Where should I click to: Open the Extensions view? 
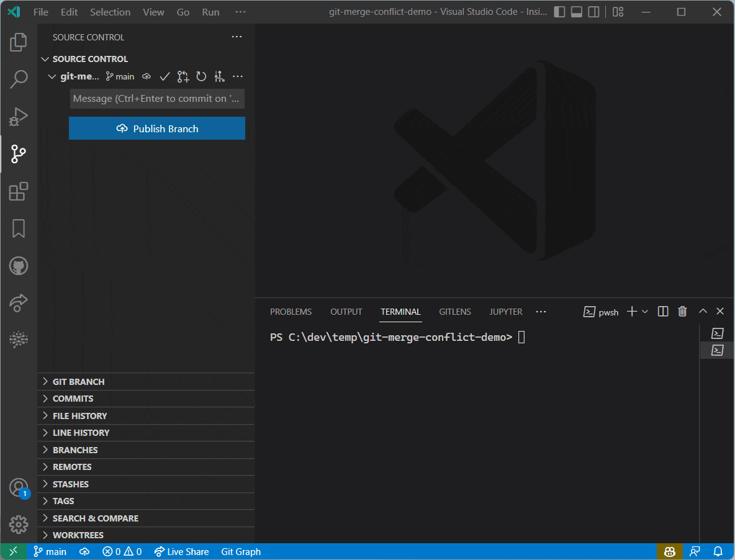19,191
